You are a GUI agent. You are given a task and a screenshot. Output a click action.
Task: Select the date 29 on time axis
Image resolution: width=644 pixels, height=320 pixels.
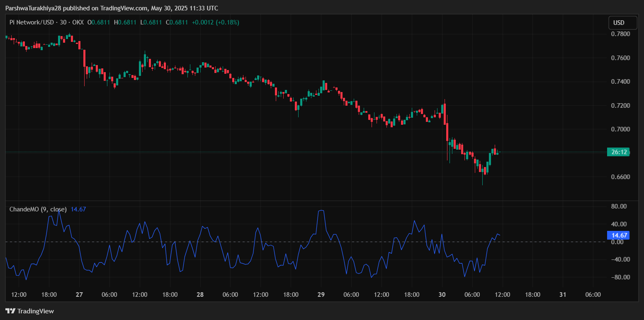(321, 295)
